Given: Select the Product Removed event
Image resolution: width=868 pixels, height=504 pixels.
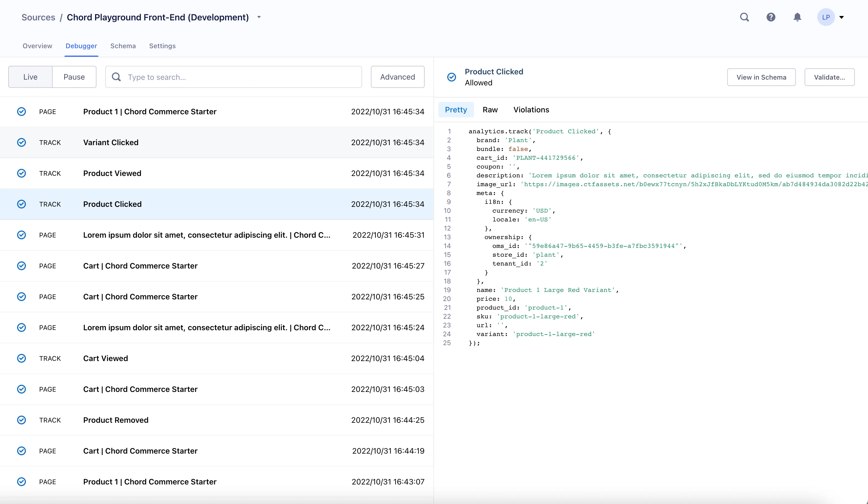Looking at the screenshot, I should [x=217, y=420].
